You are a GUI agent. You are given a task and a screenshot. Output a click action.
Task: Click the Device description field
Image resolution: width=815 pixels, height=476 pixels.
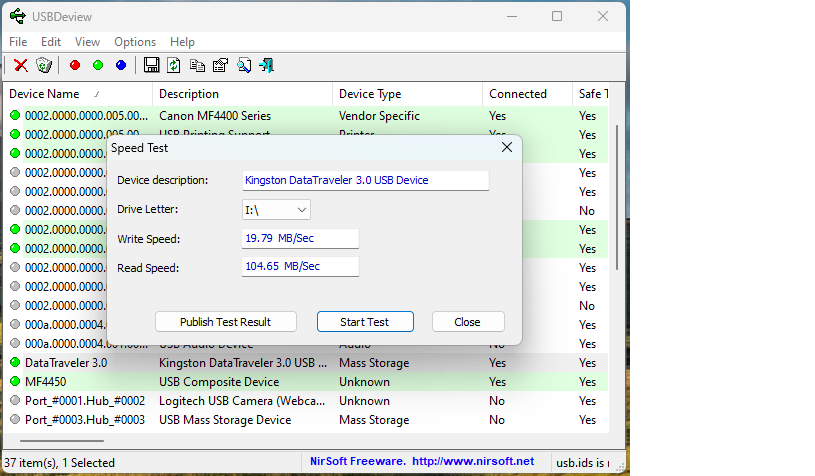(x=365, y=180)
